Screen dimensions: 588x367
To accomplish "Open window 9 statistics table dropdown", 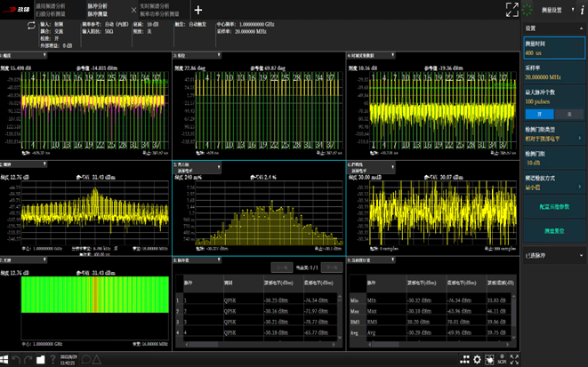I will point(392,259).
